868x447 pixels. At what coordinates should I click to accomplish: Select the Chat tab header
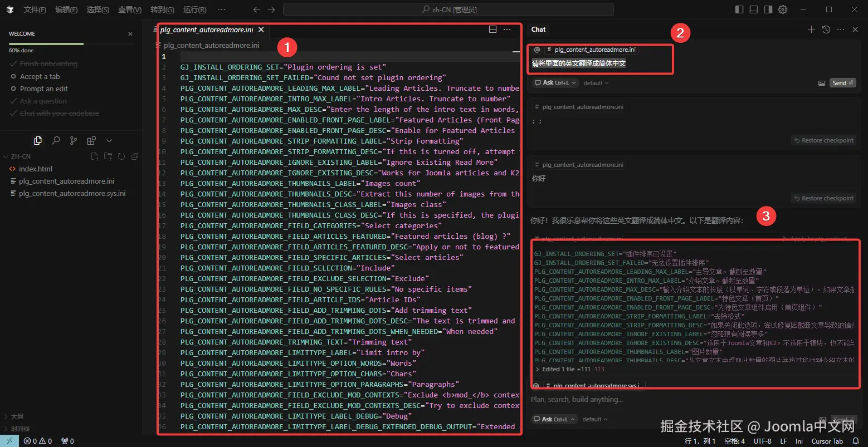click(x=538, y=30)
